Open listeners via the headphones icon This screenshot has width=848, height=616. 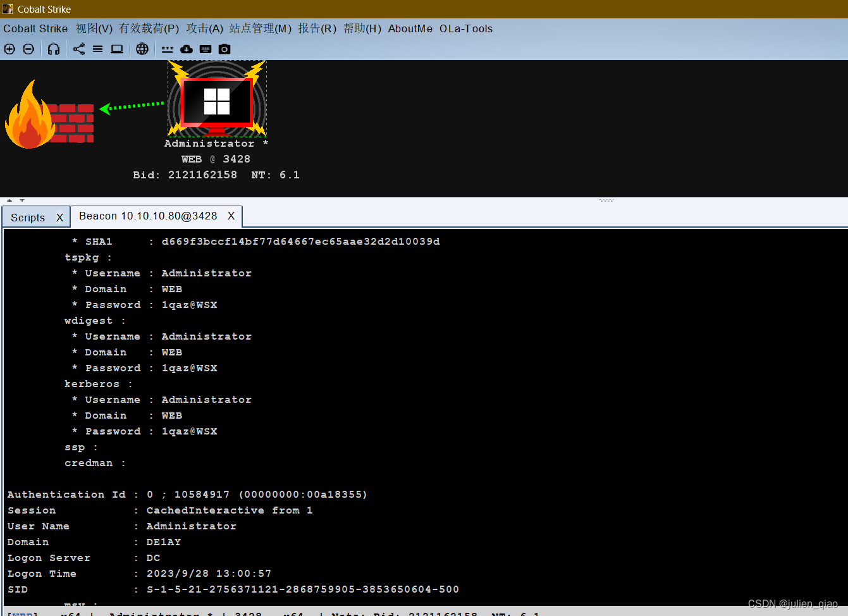tap(54, 49)
